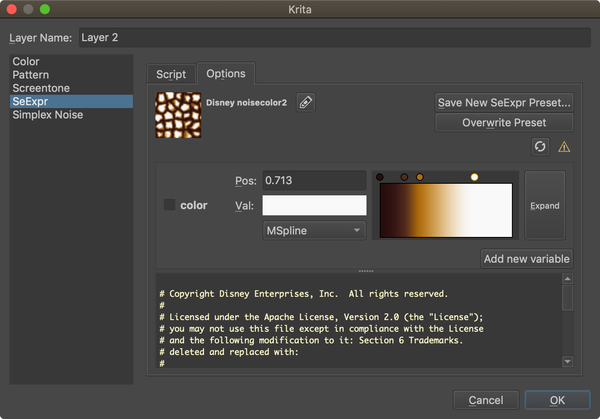Viewport: 600px width, 419px height.
Task: Expand the color ramp editor
Action: [x=545, y=205]
